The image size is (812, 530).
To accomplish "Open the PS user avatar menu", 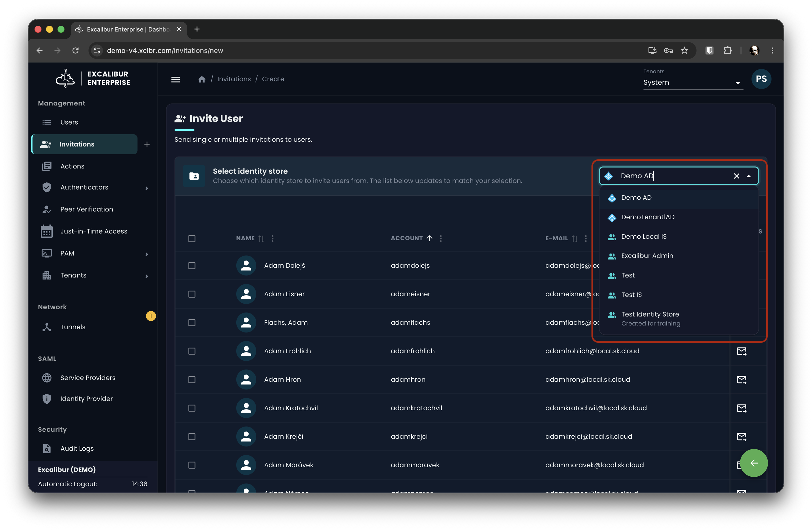I will tap(761, 79).
